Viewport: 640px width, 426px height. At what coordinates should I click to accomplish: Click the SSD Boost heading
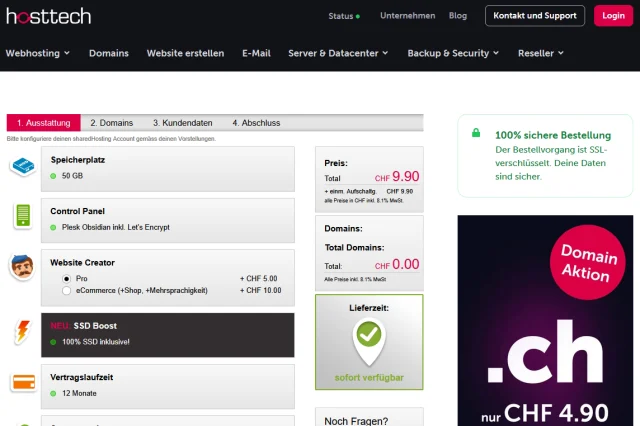[x=95, y=326]
